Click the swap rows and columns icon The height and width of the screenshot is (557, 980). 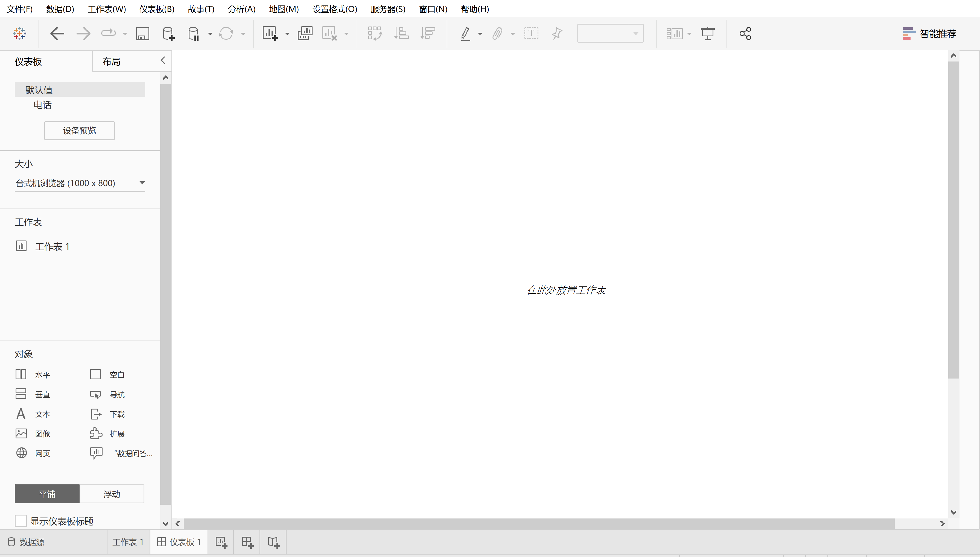pos(375,34)
